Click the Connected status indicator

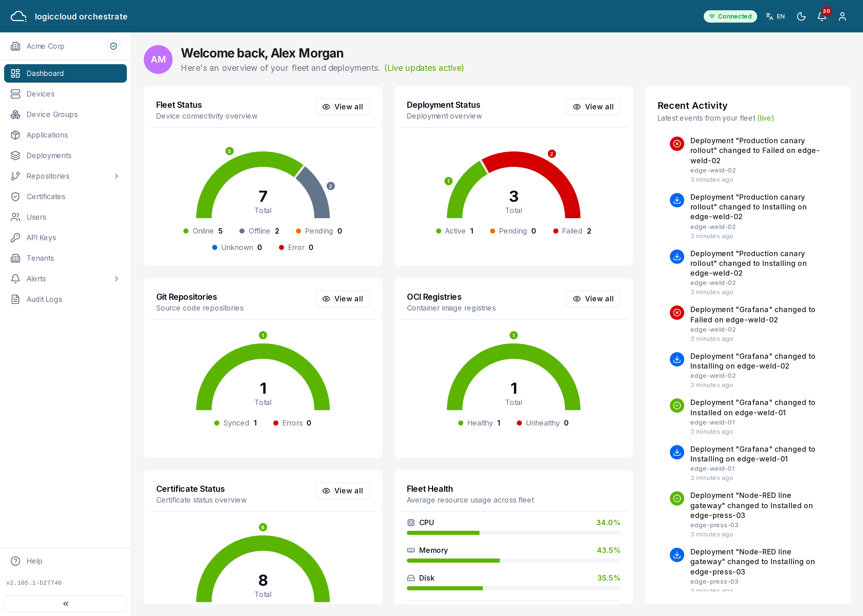coord(730,16)
